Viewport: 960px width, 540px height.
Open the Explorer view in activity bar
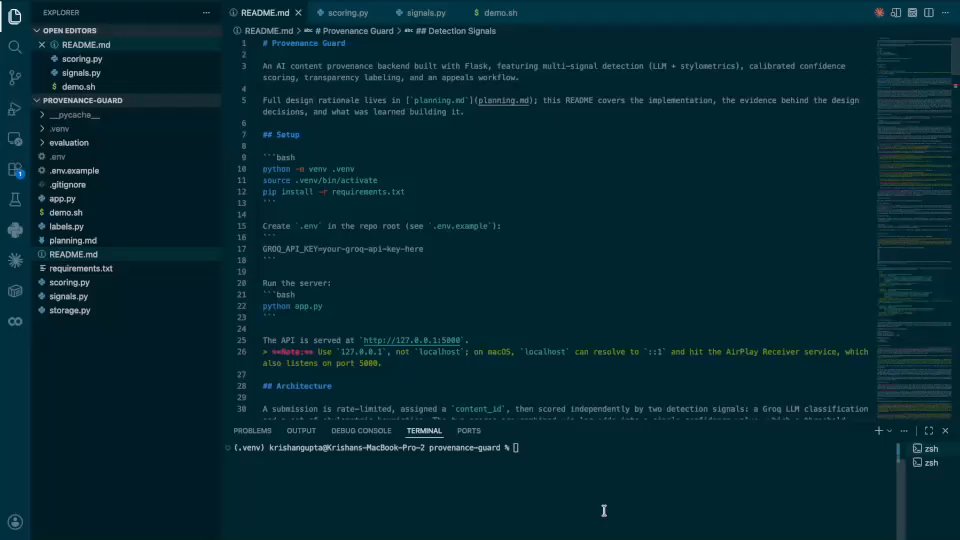[15, 17]
